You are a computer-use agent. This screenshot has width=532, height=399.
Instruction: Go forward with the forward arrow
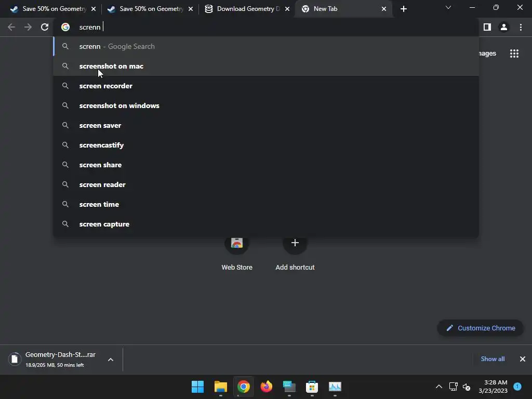28,27
